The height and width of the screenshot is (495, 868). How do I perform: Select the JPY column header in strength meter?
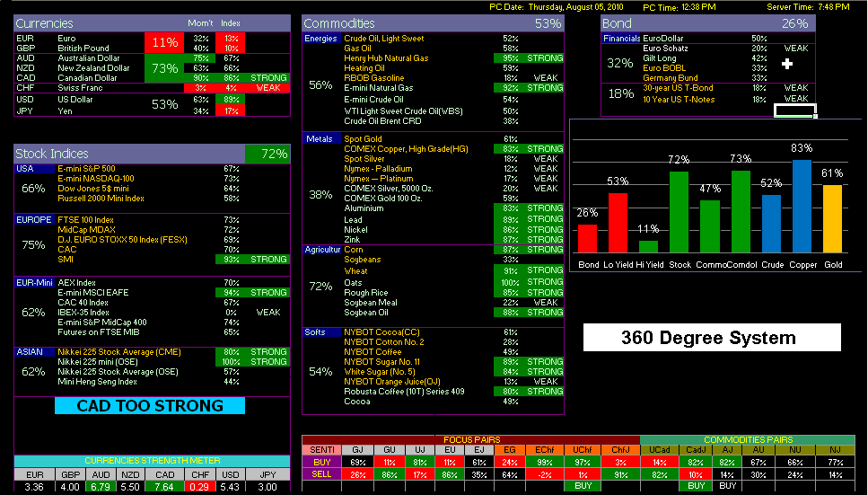[267, 474]
